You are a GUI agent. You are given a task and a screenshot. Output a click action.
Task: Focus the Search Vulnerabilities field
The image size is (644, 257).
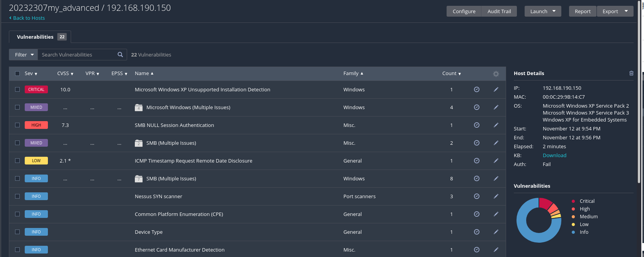coord(77,55)
